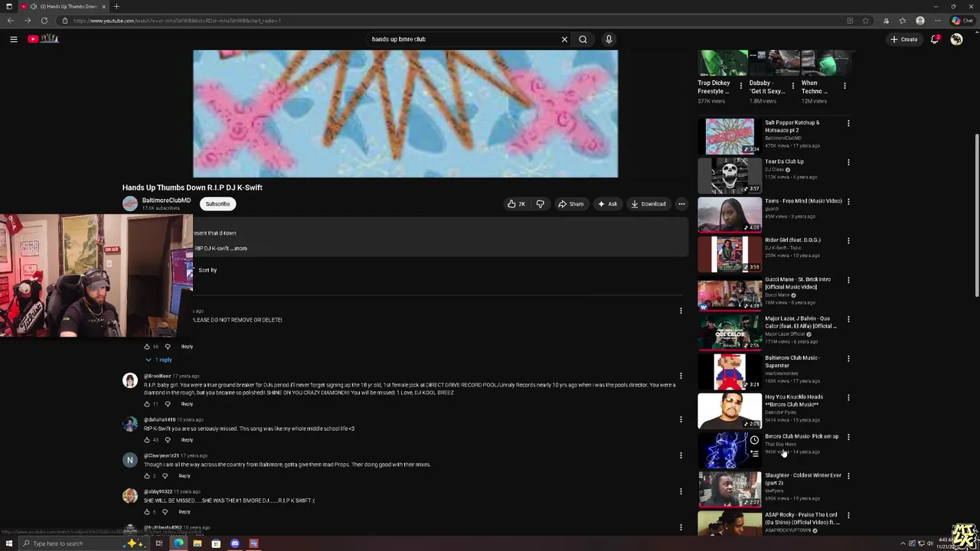
Task: Open 'Baltimore Club Music - Superstar' title
Action: coord(792,361)
